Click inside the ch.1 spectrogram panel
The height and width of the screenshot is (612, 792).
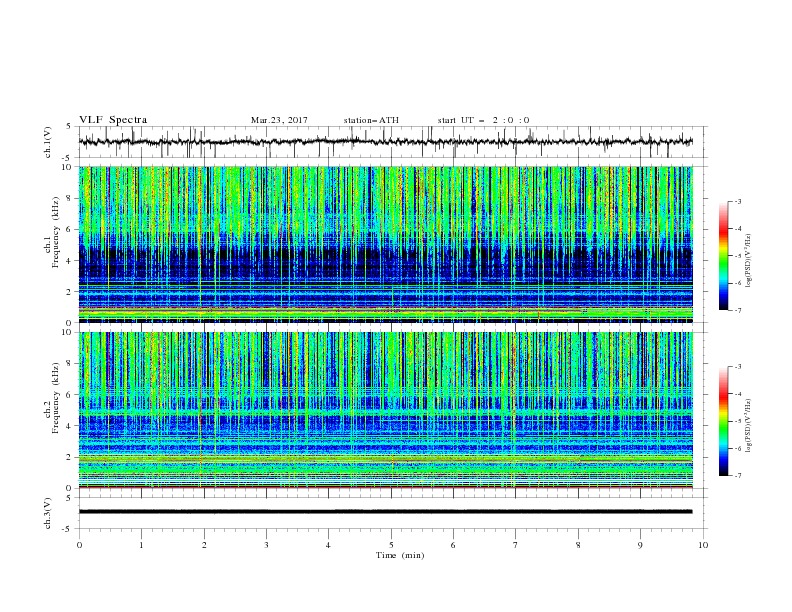point(386,244)
